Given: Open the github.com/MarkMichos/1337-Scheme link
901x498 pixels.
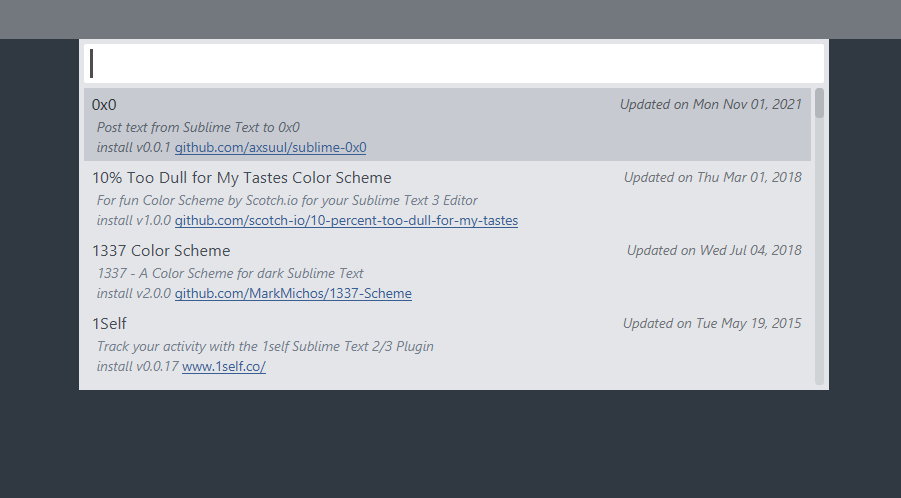Looking at the screenshot, I should 293,293.
